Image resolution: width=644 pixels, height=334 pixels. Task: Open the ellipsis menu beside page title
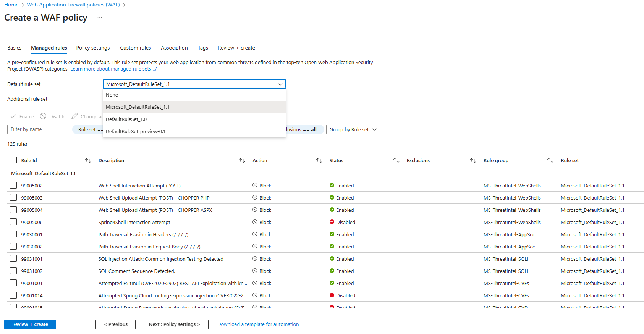click(x=100, y=18)
